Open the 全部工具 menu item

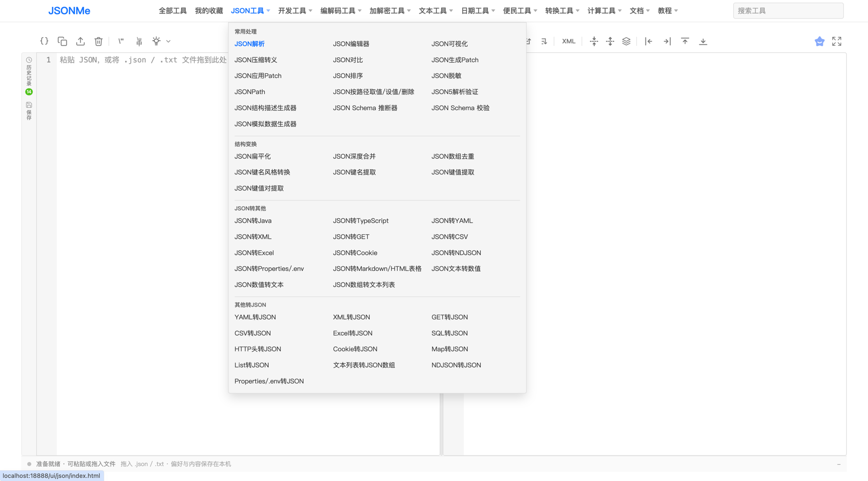point(173,11)
